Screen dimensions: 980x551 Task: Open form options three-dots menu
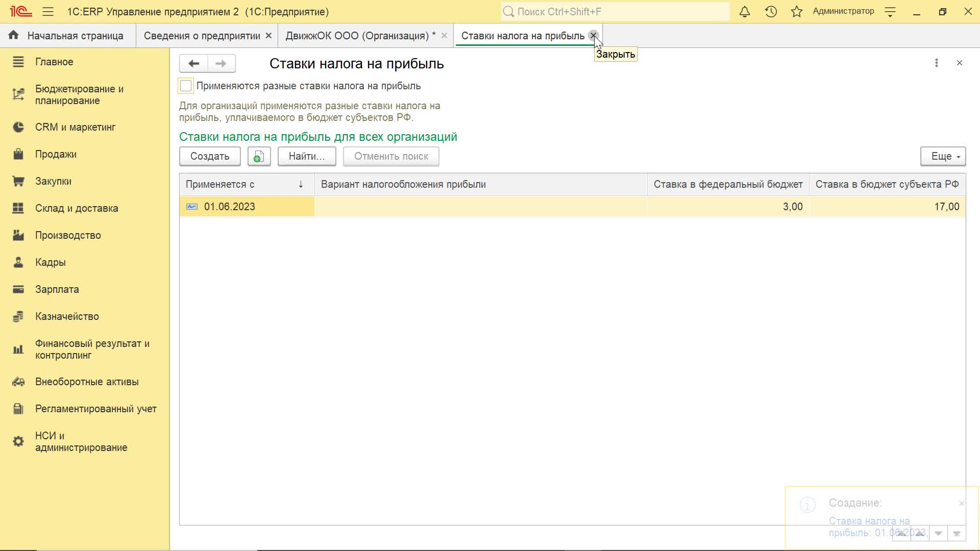coord(936,63)
